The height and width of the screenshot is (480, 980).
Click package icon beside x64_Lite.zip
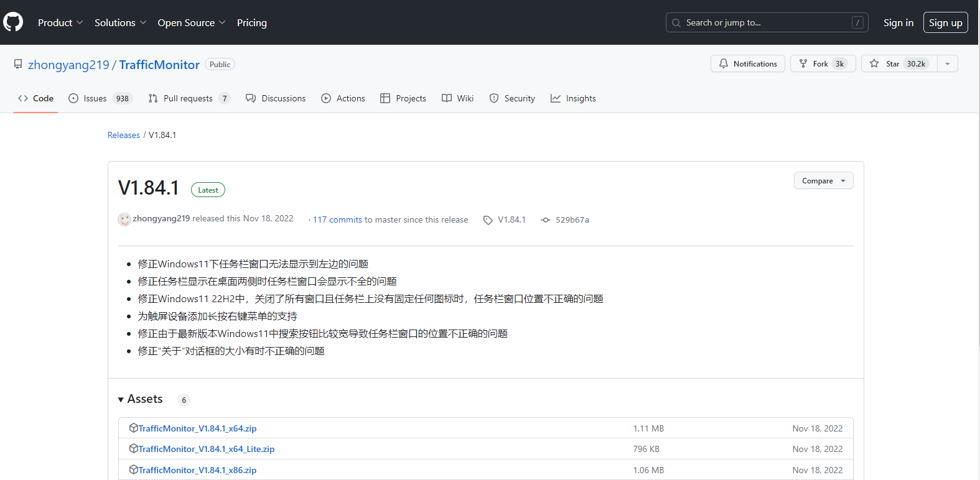coord(133,448)
